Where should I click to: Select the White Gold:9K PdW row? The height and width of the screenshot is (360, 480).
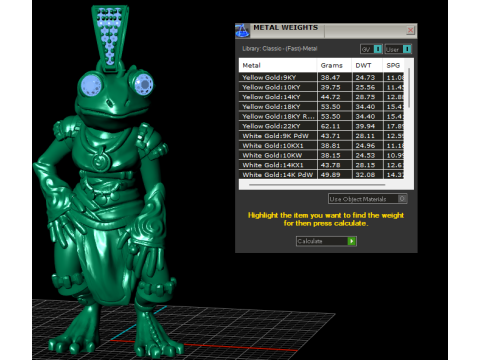click(321, 136)
